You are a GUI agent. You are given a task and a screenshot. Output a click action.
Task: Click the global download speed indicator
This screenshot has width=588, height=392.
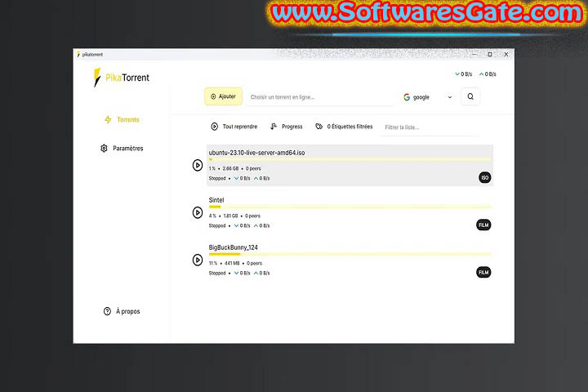tap(464, 74)
